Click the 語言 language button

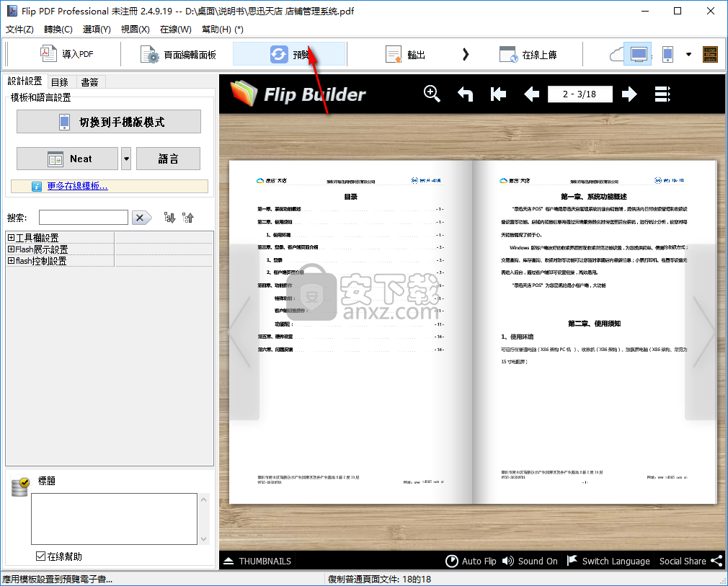tap(168, 159)
